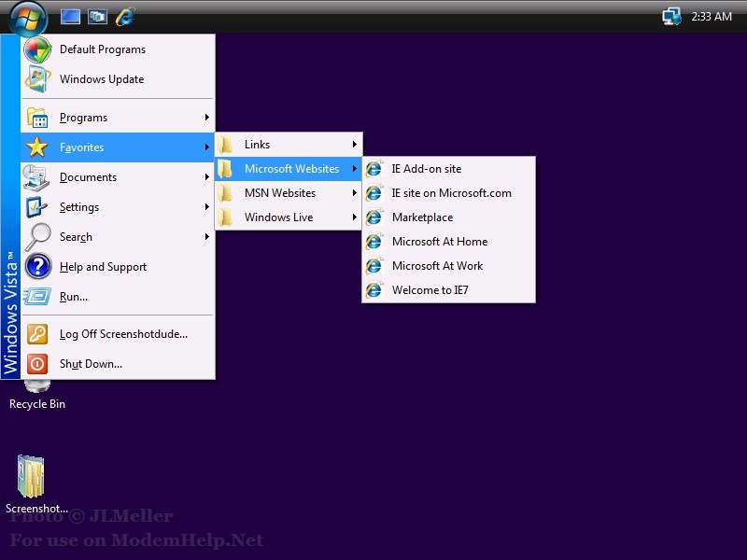747x560 pixels.
Task: Select Log Off Screenshotdude...
Action: click(x=119, y=334)
